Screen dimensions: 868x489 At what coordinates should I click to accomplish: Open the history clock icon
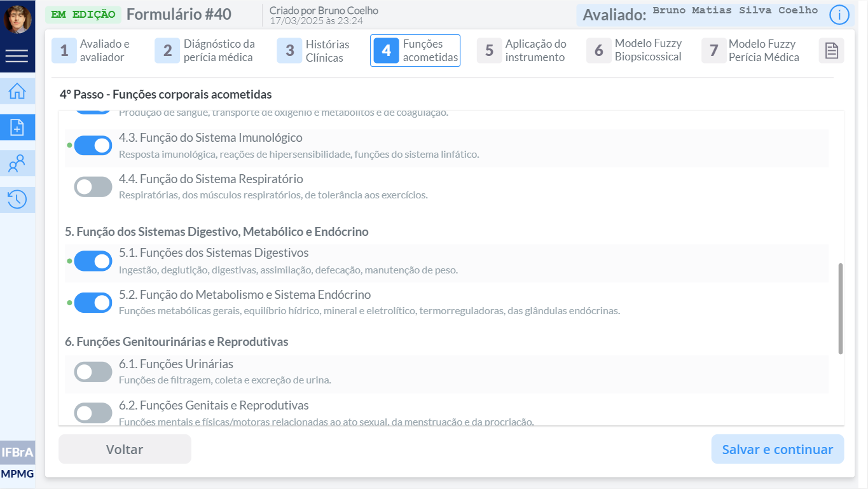pos(17,200)
